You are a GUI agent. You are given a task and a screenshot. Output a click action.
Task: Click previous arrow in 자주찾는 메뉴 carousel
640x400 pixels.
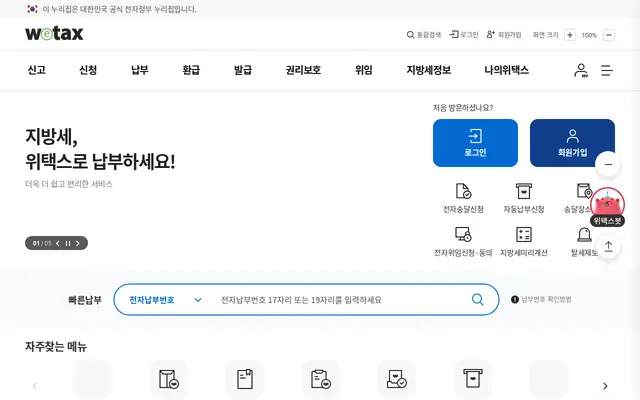pyautogui.click(x=35, y=386)
